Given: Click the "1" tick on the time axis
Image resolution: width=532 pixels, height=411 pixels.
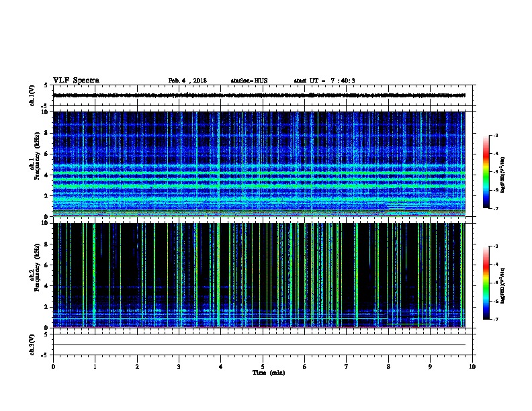Looking at the screenshot, I should coord(95,367).
